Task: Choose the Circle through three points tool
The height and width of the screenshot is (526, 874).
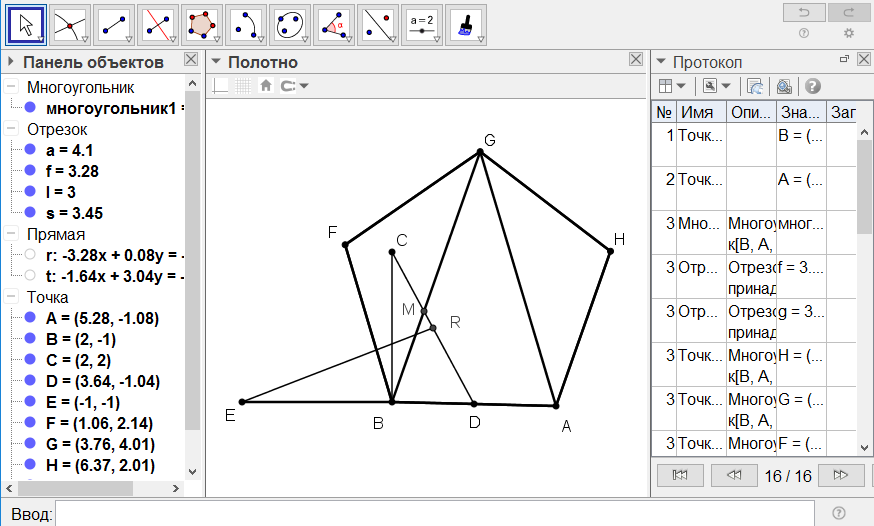Action: point(290,24)
